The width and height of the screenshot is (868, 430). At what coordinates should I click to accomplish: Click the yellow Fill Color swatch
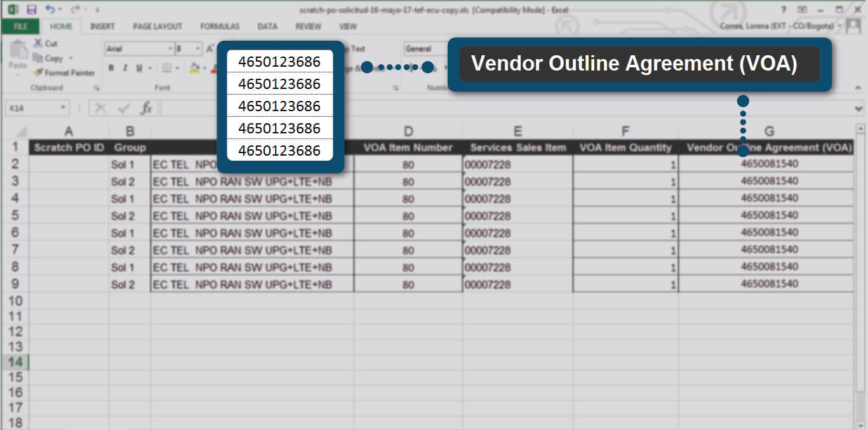click(x=194, y=68)
